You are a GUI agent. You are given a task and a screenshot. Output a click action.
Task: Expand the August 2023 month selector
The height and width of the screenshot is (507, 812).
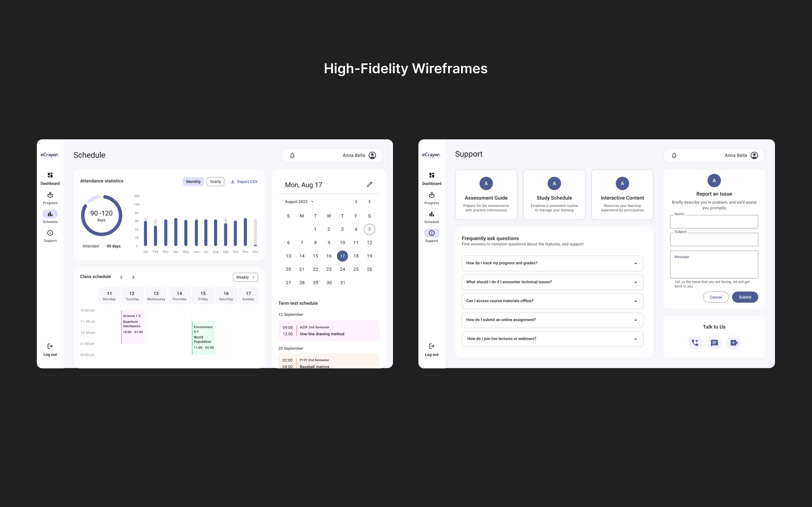[x=299, y=202]
